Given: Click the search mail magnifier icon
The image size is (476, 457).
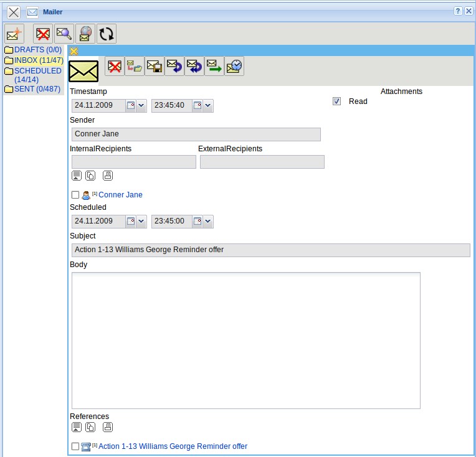Looking at the screenshot, I should click(64, 34).
